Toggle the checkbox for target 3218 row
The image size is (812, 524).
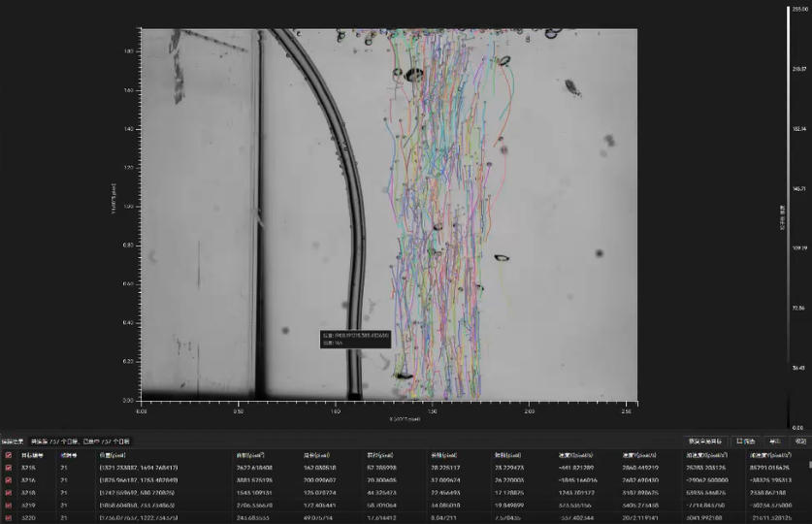coord(9,492)
